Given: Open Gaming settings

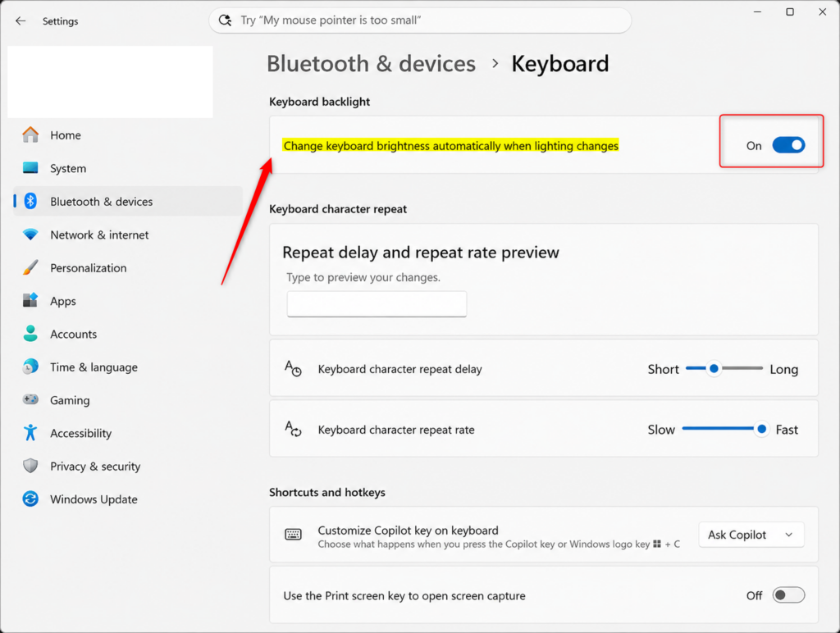Looking at the screenshot, I should click(x=127, y=400).
